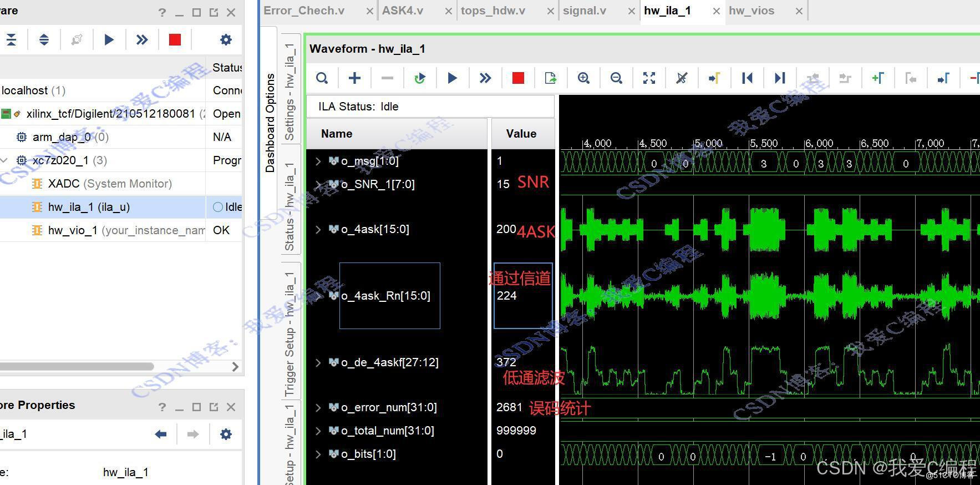Zoom out on the waveform
This screenshot has height=485, width=980.
(x=616, y=78)
